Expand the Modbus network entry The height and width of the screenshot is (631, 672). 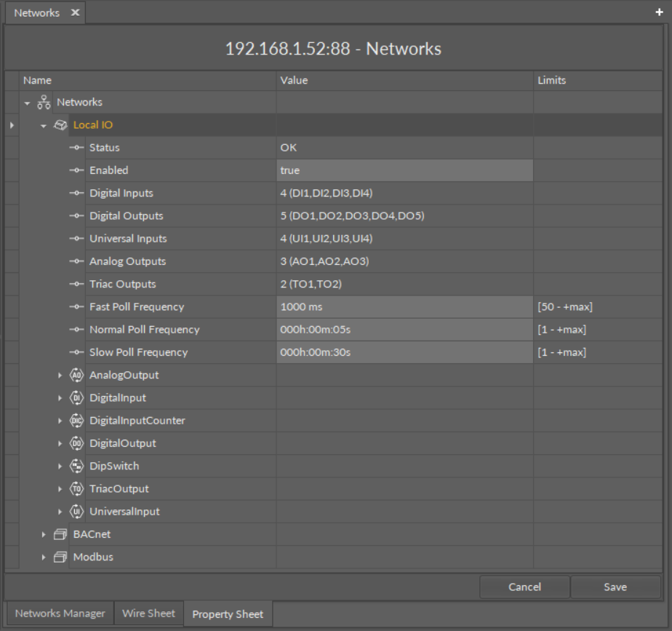point(44,557)
